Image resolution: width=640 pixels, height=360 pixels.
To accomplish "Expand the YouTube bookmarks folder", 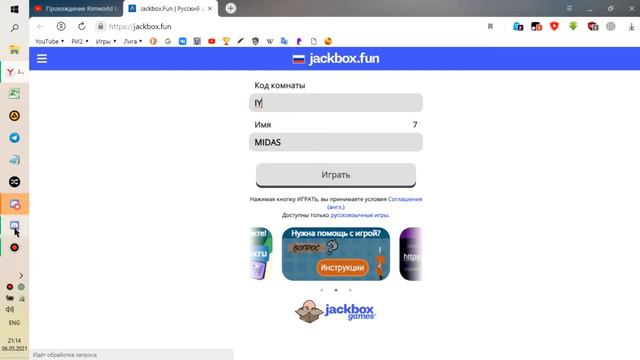I will tap(49, 41).
